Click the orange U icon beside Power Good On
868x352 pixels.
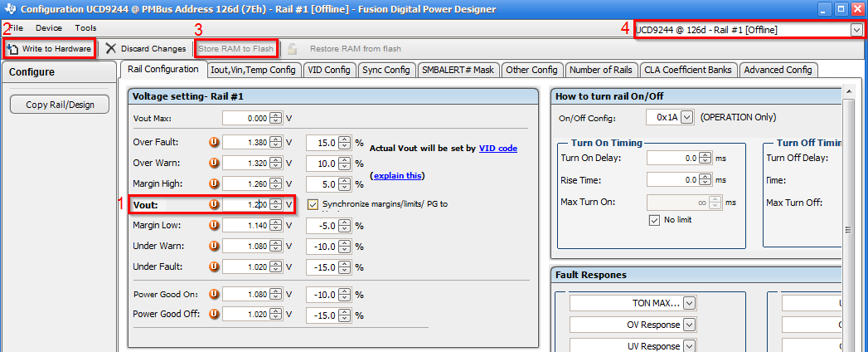point(214,294)
